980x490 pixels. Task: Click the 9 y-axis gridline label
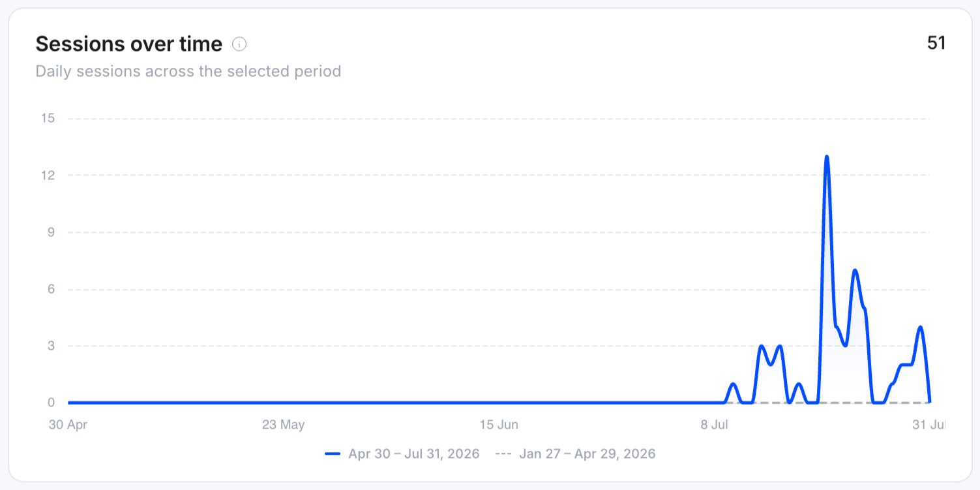pos(51,232)
